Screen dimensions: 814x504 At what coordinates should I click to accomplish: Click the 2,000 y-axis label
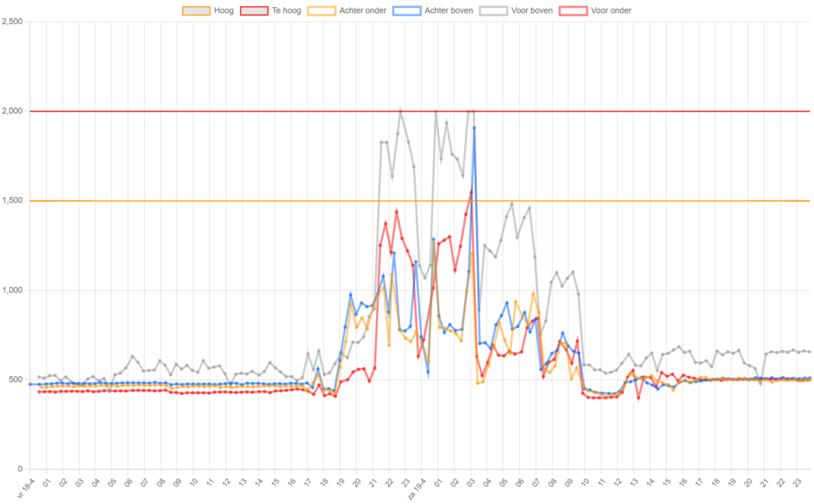point(14,111)
